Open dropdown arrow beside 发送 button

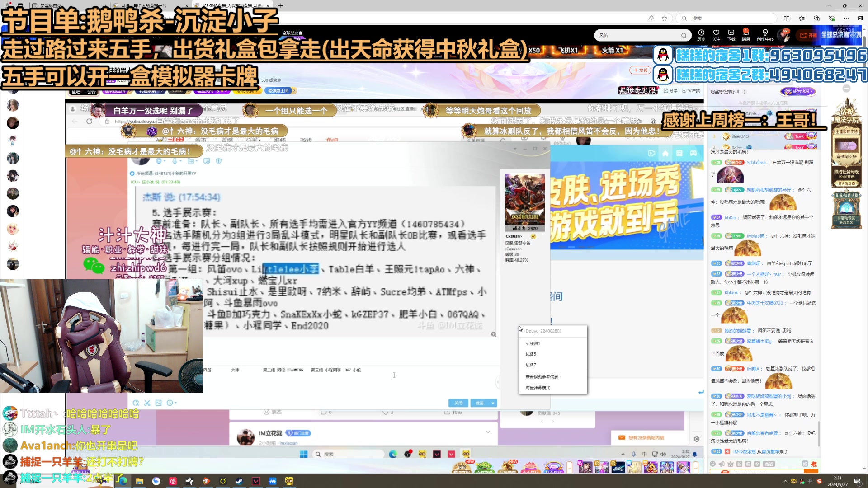493,403
